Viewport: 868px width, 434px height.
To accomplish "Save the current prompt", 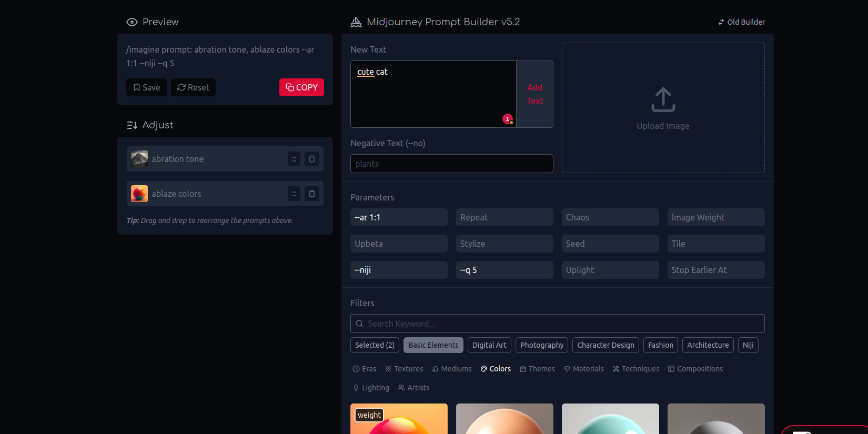I will pyautogui.click(x=146, y=87).
